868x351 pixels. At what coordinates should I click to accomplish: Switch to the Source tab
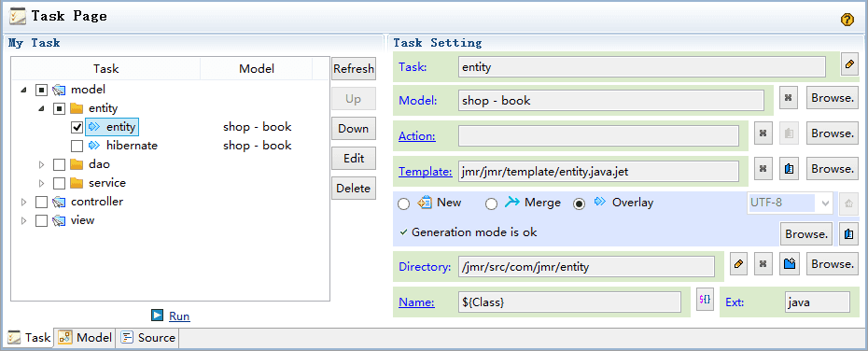point(147,337)
